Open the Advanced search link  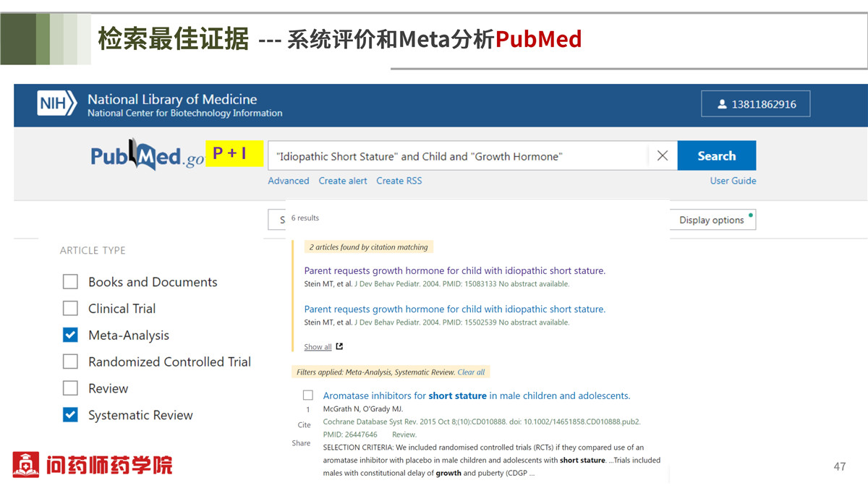point(289,181)
